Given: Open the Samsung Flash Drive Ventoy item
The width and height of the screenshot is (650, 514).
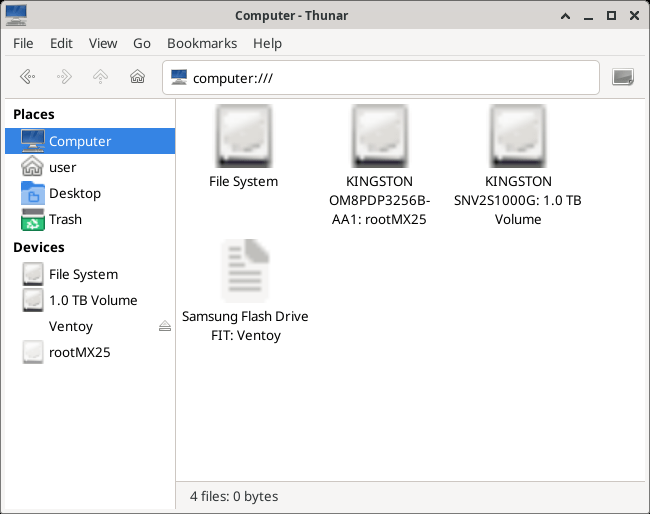Looking at the screenshot, I should click(244, 272).
